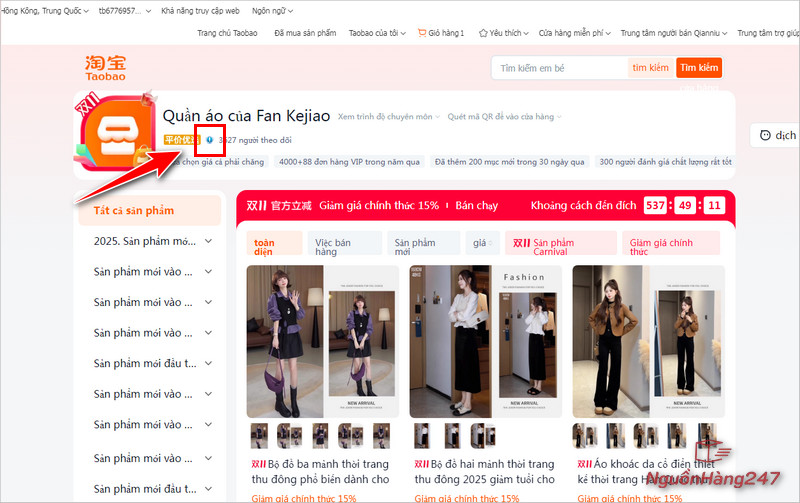Select the Sản phẩm mới sort tab

[x=423, y=243]
